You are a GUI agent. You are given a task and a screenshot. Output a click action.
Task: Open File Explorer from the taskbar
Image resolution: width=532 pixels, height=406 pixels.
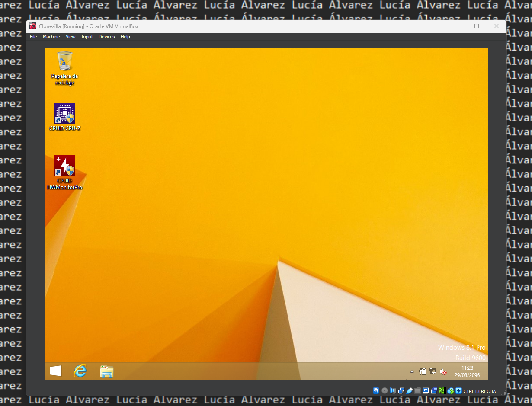coord(106,371)
